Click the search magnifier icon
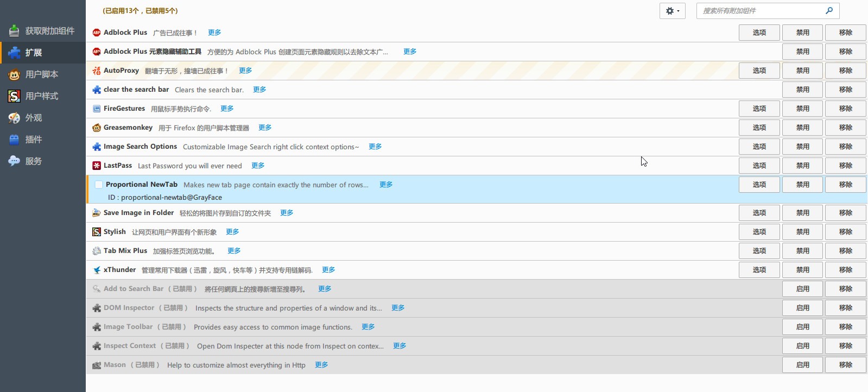Screen dimensions: 868x392 point(829,10)
